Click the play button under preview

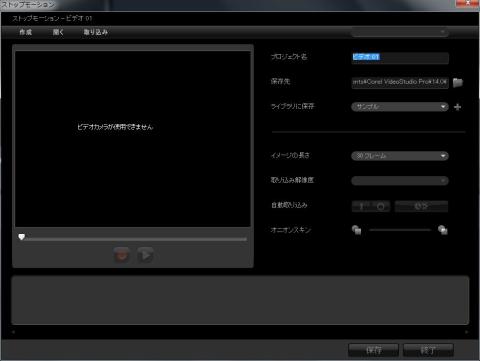coord(145,255)
